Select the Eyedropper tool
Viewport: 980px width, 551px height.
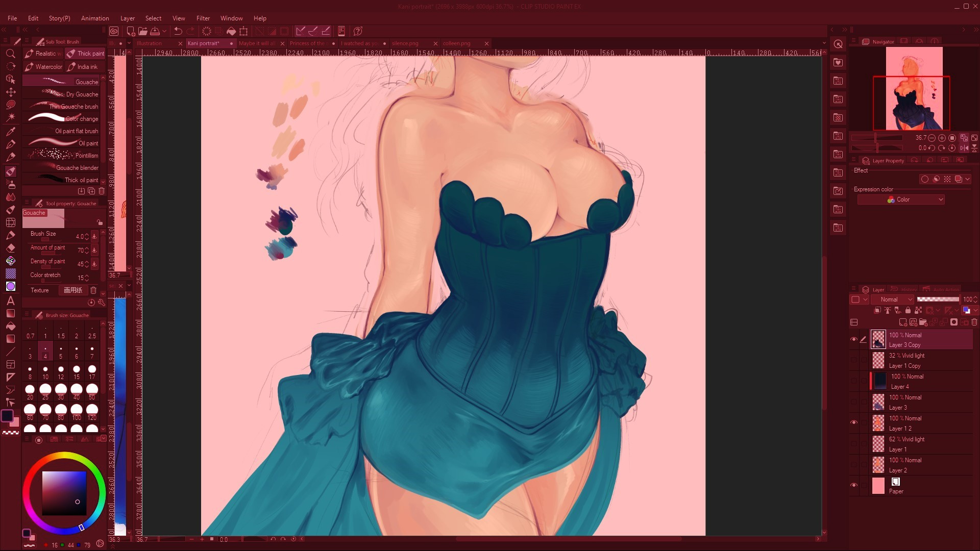(10, 131)
